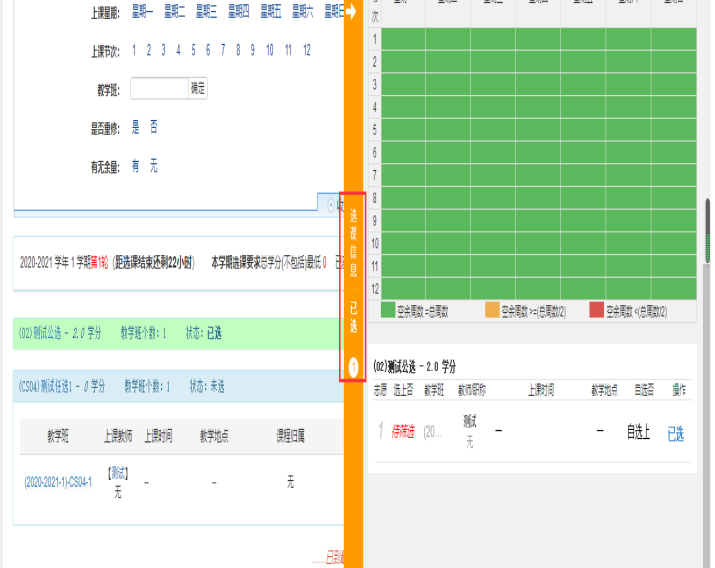
Task: Select period 2 in 上课节次 filter
Action: point(149,50)
